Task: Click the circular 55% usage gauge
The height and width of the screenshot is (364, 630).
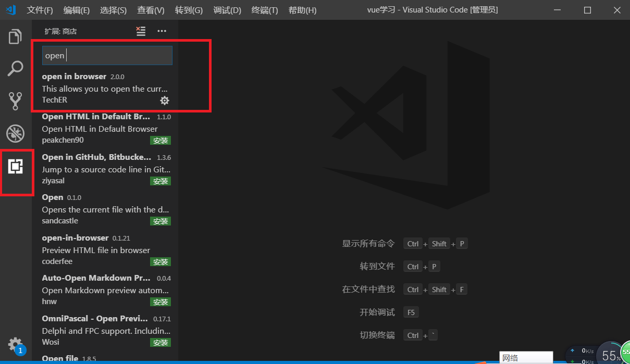Action: [x=610, y=355]
